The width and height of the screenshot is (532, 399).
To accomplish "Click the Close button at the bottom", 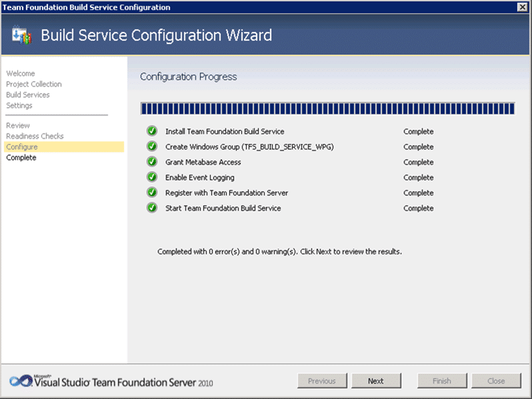I will point(497,381).
